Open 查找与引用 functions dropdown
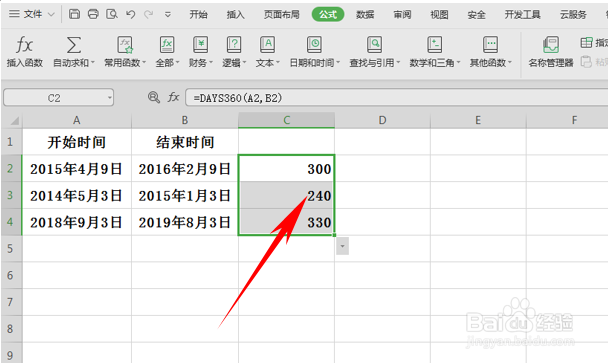608x363 pixels. click(374, 51)
